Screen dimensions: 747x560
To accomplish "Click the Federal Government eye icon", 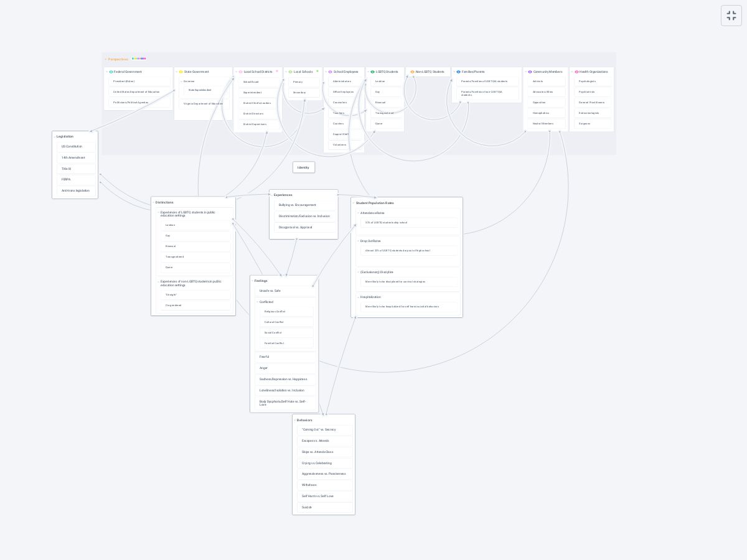I will 111,72.
